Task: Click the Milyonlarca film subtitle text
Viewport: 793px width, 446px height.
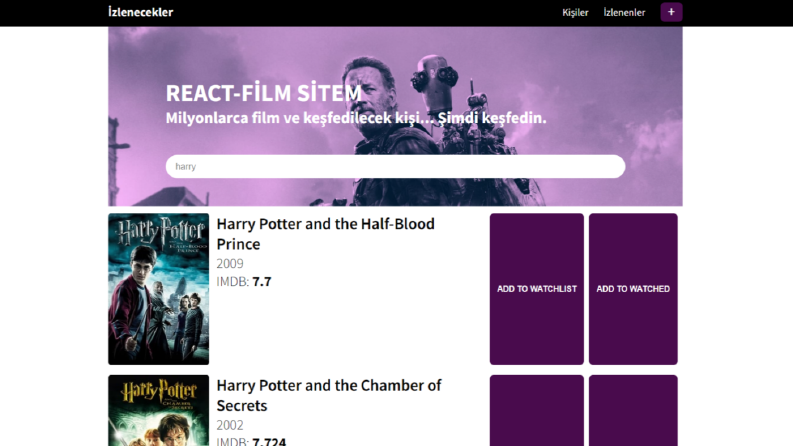Action: (x=356, y=118)
